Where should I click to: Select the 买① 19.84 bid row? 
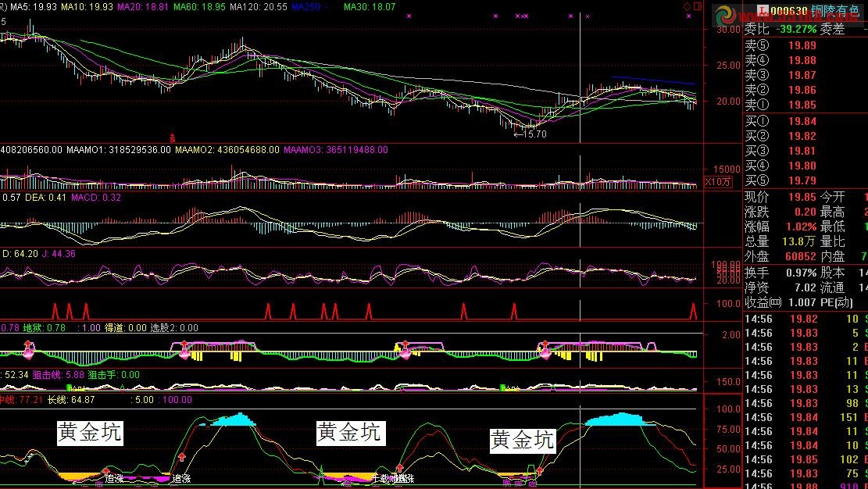(x=780, y=121)
